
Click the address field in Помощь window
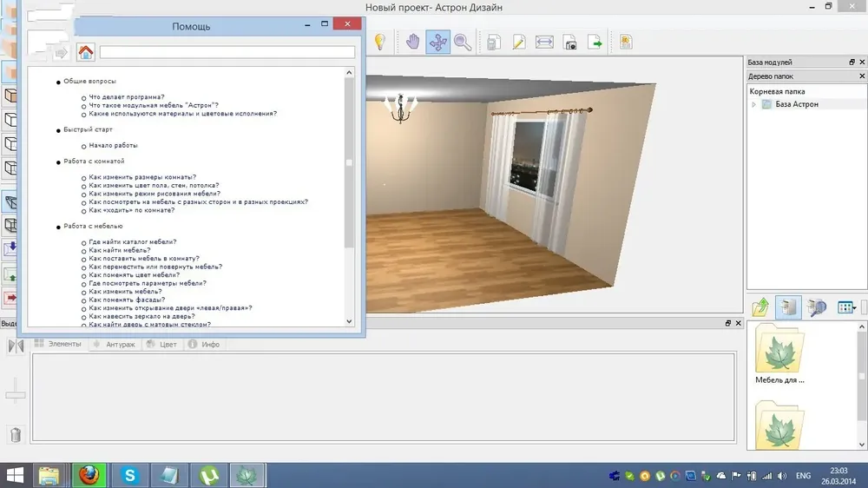pyautogui.click(x=227, y=52)
